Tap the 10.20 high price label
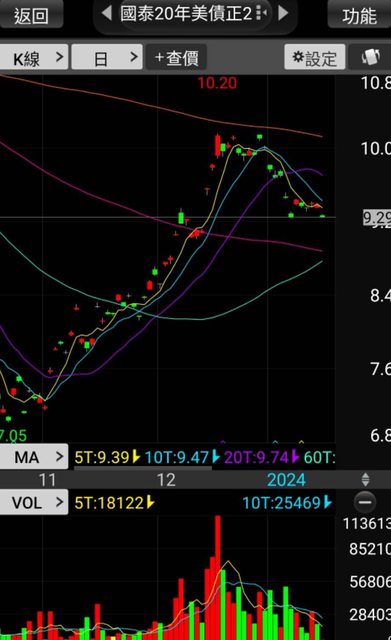 (217, 83)
